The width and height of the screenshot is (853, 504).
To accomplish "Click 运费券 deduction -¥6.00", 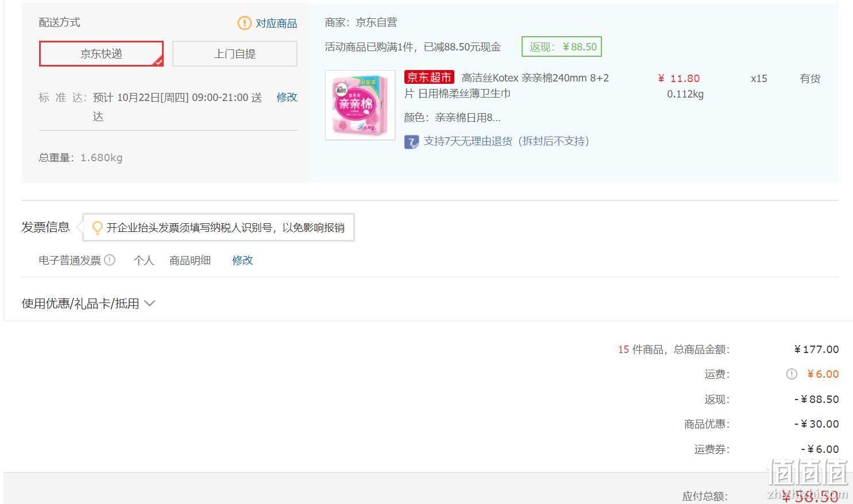I will click(x=820, y=449).
